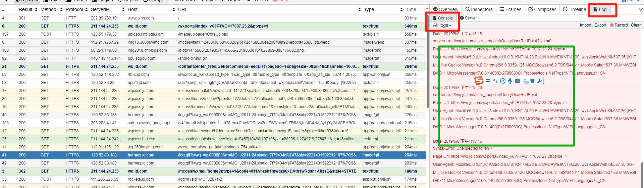Switch to Composer tab
644x188 pixels.
(542, 9)
